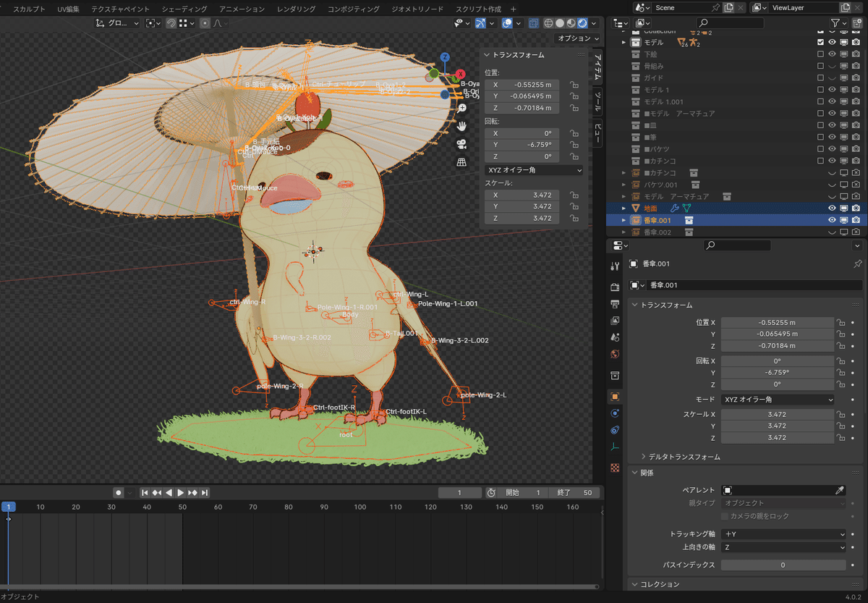
Task: Open the Scene properties tab icon
Action: tap(615, 337)
